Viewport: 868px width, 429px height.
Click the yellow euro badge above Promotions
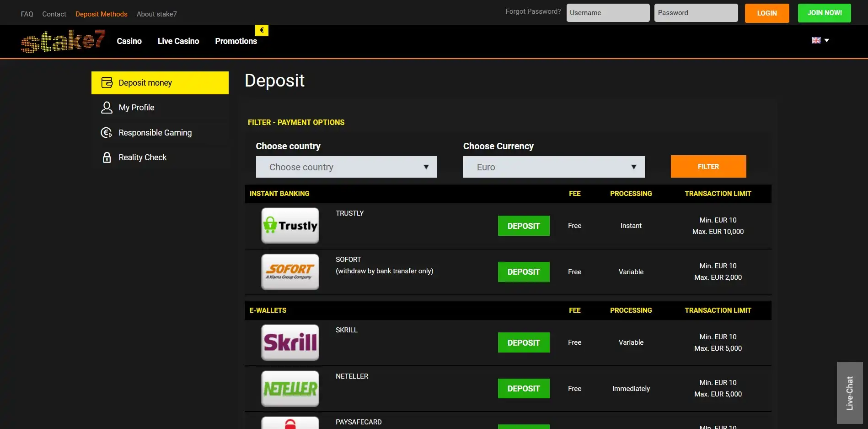point(262,30)
